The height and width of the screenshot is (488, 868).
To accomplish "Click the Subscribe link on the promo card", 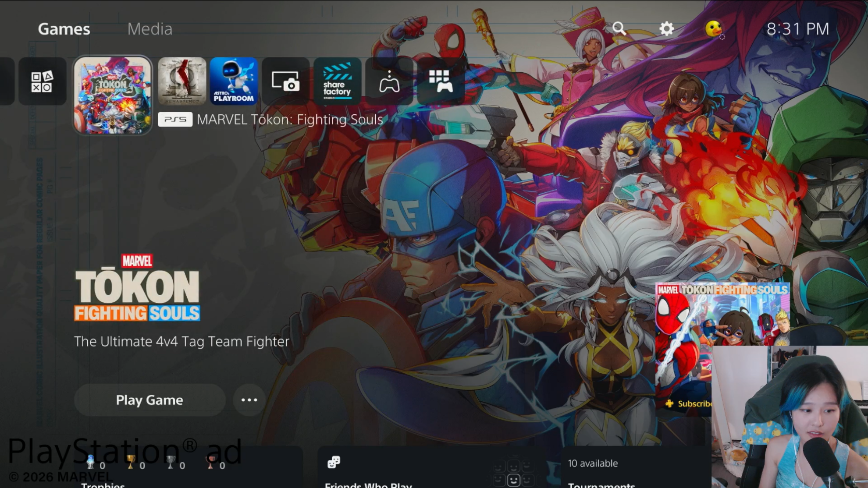I will click(x=689, y=403).
